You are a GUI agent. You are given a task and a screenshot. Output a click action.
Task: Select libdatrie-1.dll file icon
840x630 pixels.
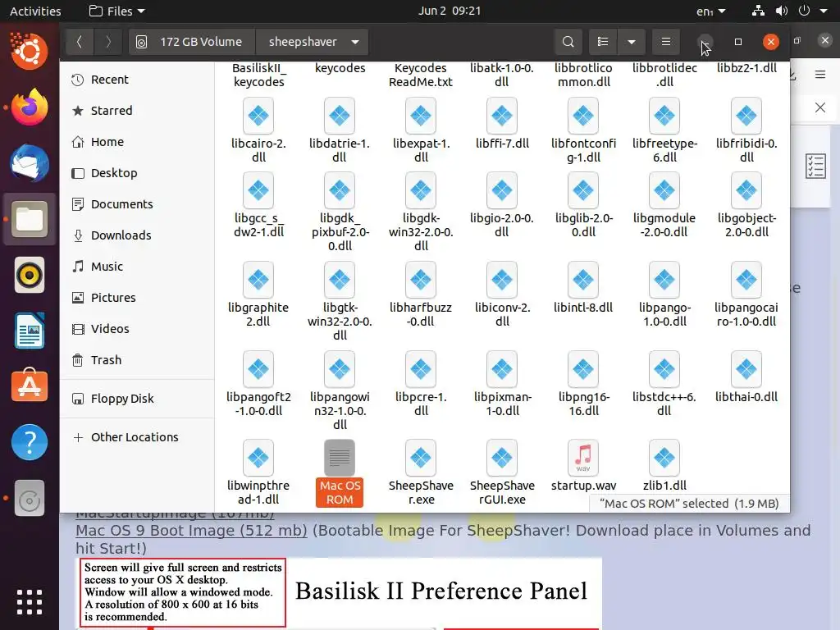[340, 116]
